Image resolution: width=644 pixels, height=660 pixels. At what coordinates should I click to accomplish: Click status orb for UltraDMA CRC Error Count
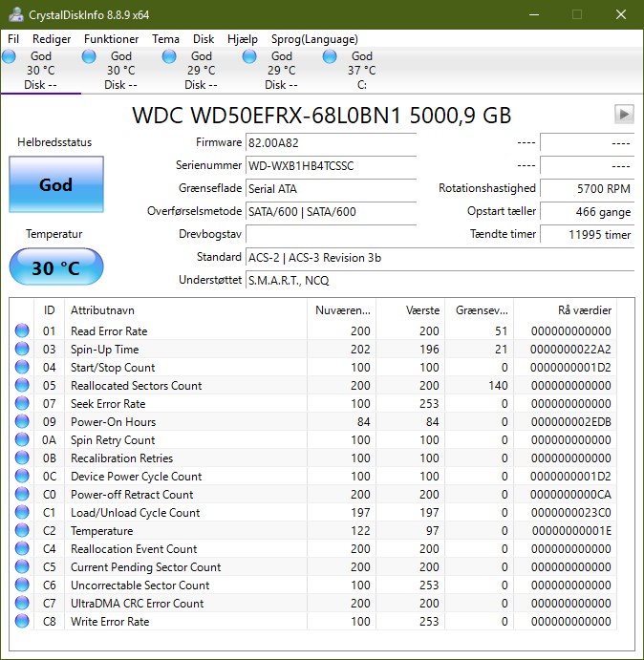22,603
